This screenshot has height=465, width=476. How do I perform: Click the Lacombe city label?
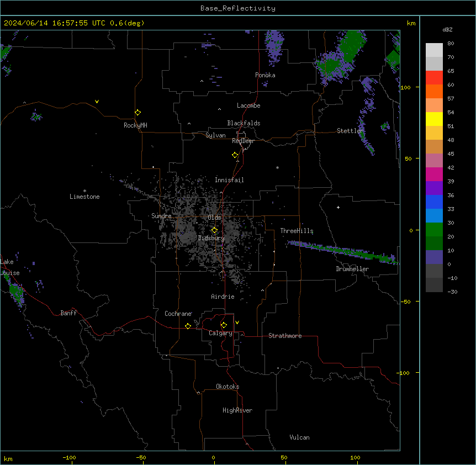click(248, 105)
